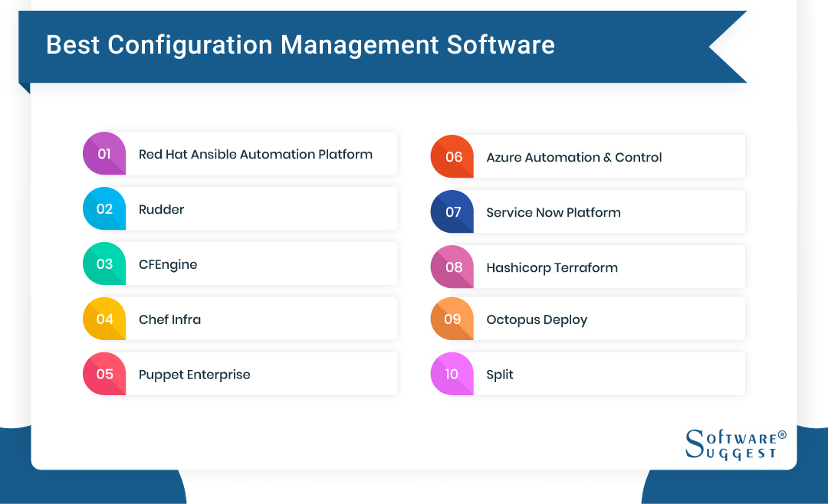This screenshot has width=828, height=504.
Task: Select the yellow 04 Chef Infra badge
Action: pyautogui.click(x=103, y=319)
